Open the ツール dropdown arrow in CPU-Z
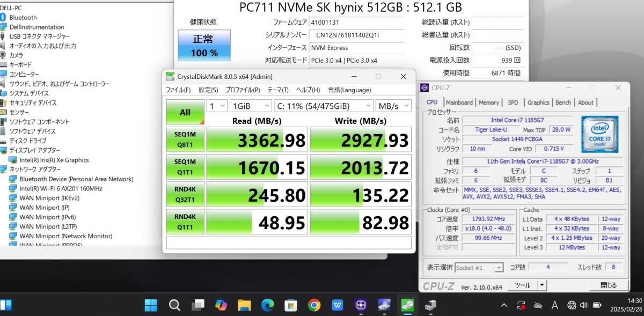 pyautogui.click(x=542, y=285)
